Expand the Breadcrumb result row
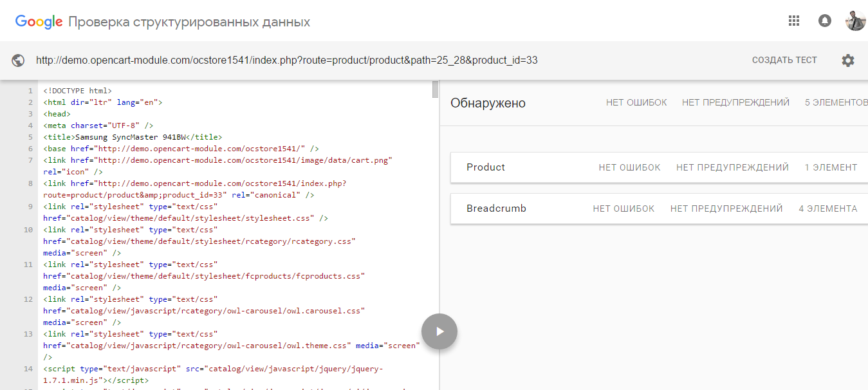868x390 pixels. pyautogui.click(x=660, y=209)
